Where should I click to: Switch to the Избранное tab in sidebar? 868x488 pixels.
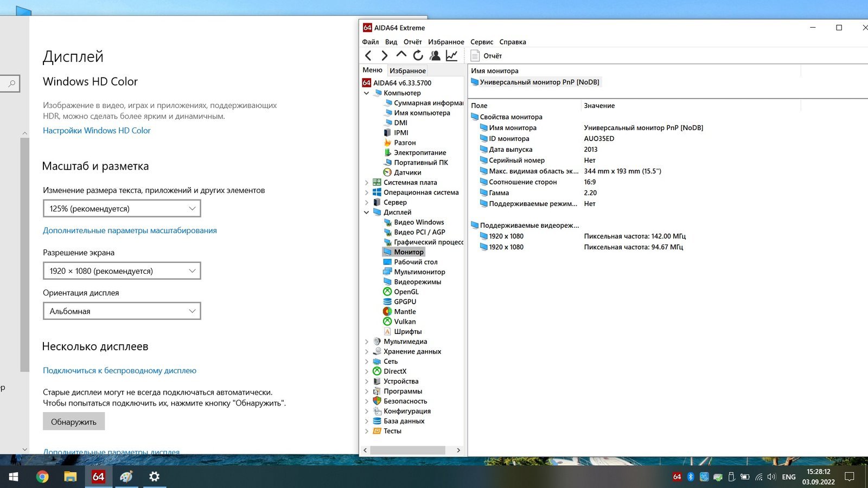coord(407,70)
